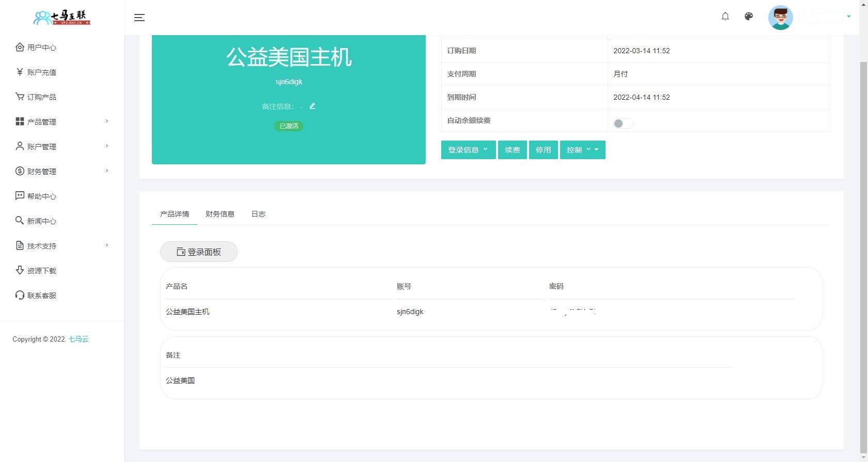Click the 新闻中心 search icon
The width and height of the screenshot is (868, 462).
pos(20,221)
